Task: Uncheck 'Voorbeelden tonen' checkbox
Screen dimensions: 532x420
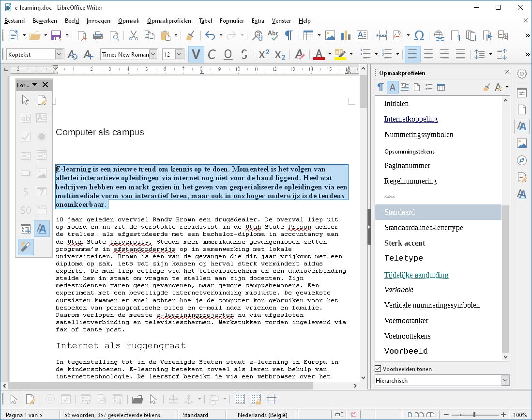Action: [379, 369]
